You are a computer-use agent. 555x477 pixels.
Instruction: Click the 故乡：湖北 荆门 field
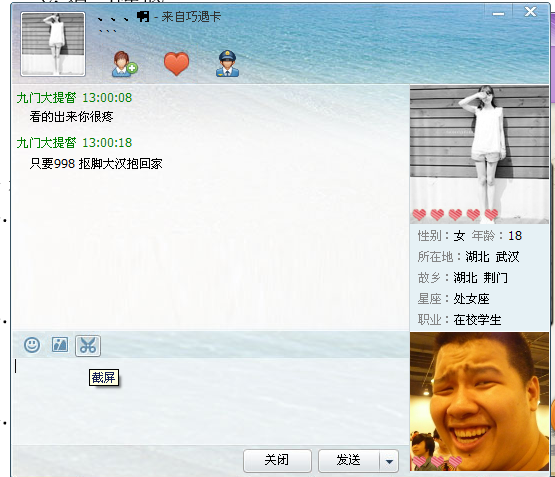463,278
